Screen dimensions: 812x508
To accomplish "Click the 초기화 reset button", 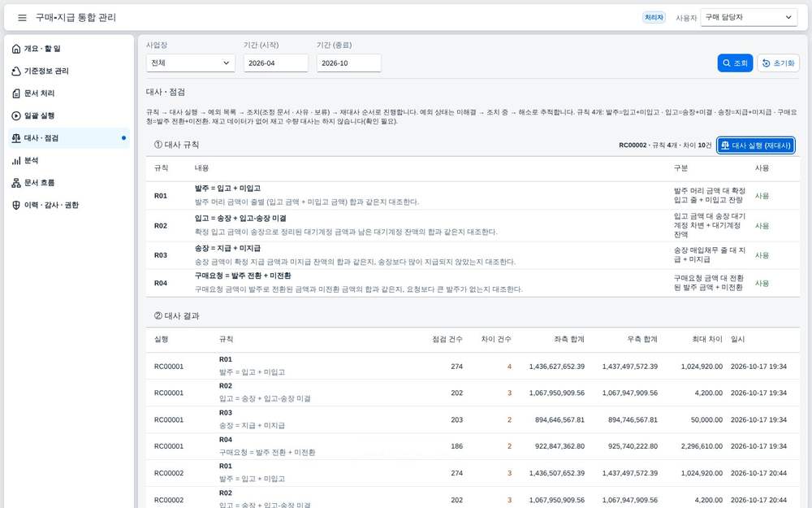I will (x=779, y=63).
